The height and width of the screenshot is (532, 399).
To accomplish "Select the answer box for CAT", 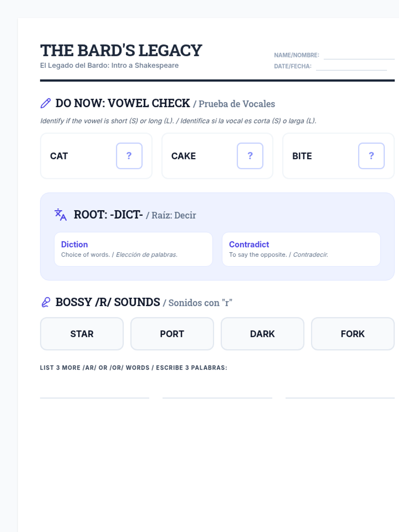I will point(129,156).
